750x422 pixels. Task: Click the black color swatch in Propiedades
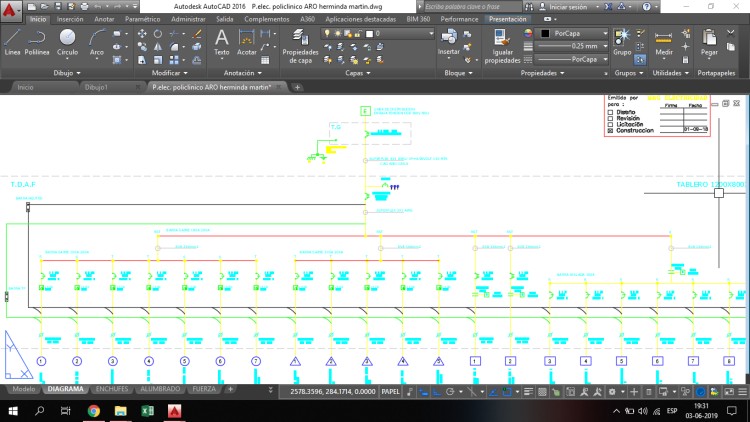(545, 33)
